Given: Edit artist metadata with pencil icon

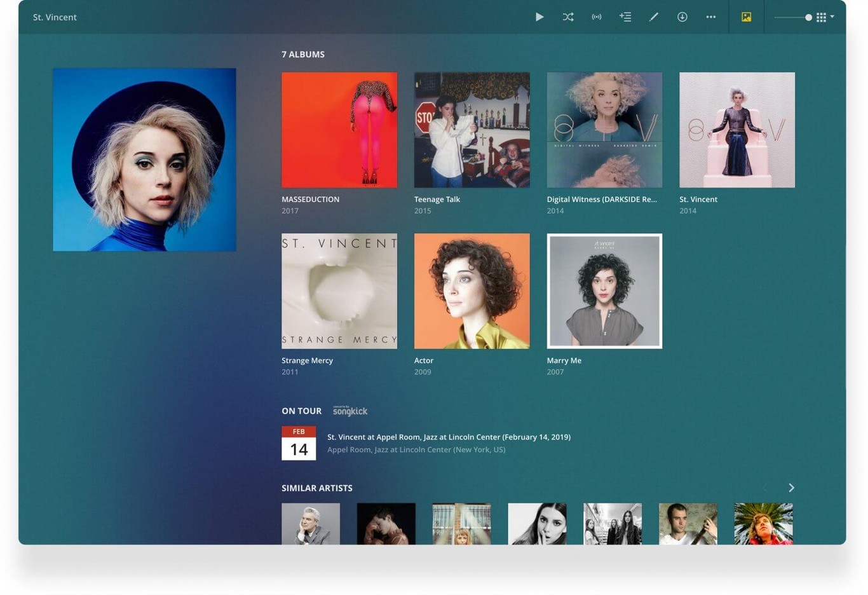Looking at the screenshot, I should pos(653,17).
